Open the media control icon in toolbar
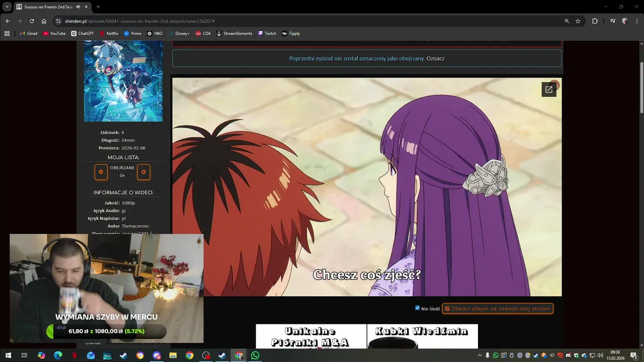644x362 pixels. 612,21
